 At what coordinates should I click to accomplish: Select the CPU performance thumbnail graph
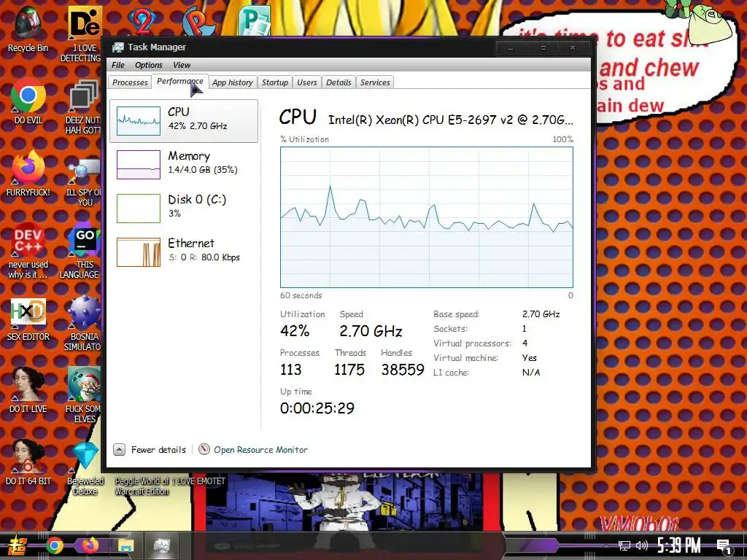[x=139, y=121]
